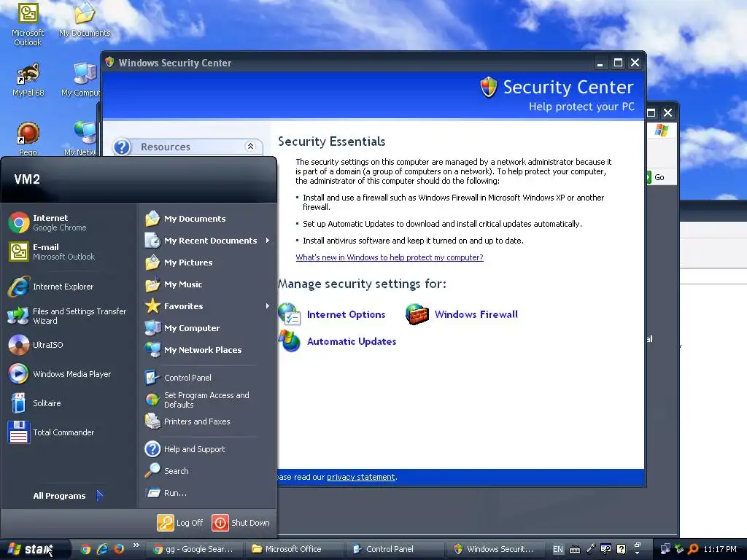Click the tray network computers icon
Image resolution: width=747 pixels, height=560 pixels.
[665, 549]
